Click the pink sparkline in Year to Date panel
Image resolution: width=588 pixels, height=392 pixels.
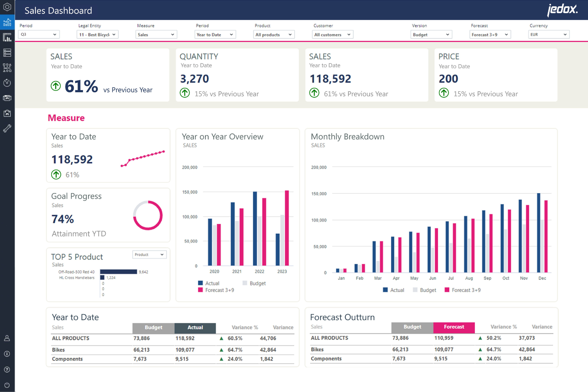(x=143, y=158)
